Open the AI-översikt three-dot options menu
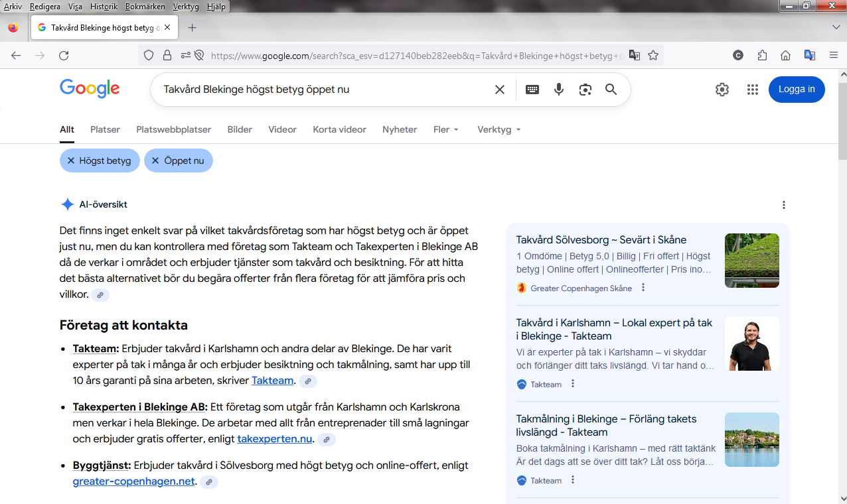This screenshot has height=504, width=847. click(x=784, y=205)
